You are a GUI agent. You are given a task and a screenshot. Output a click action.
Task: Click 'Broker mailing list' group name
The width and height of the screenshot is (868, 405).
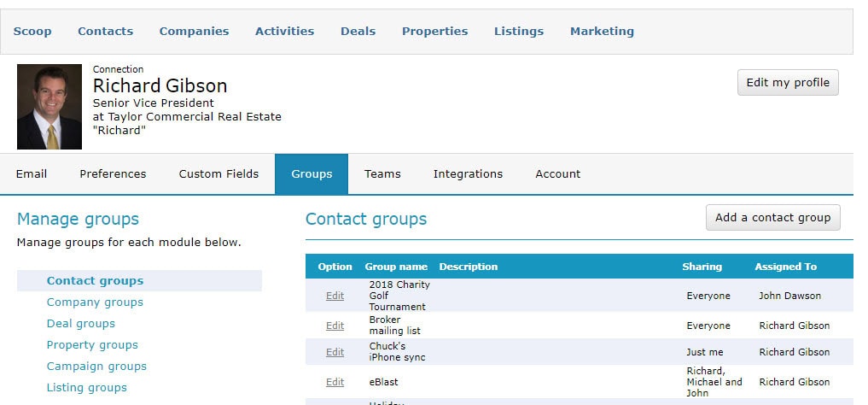pos(394,326)
